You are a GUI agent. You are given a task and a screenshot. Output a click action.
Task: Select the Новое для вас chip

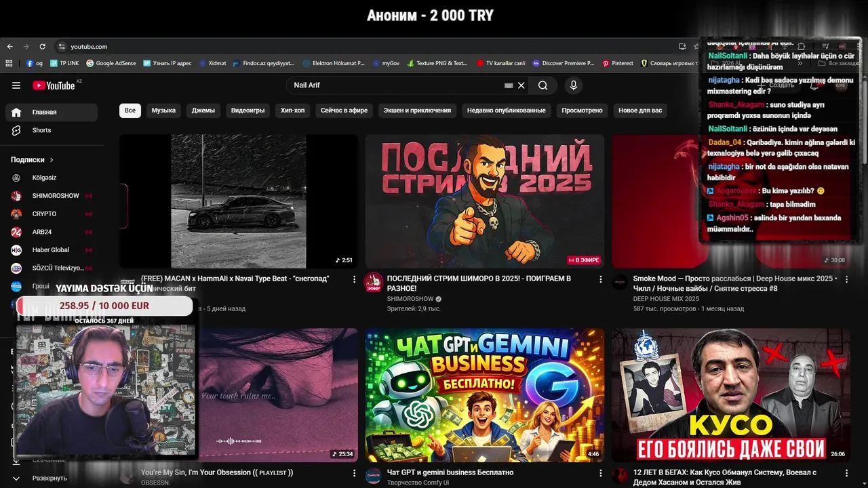640,110
